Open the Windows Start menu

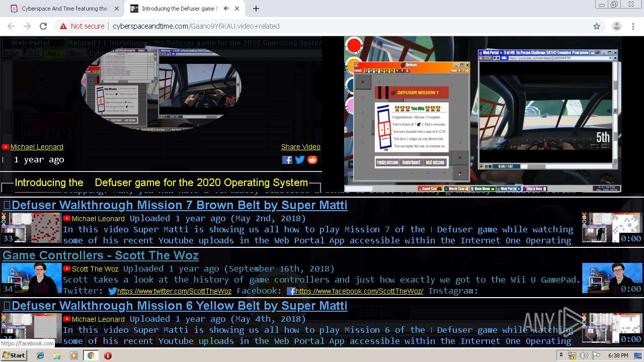click(x=14, y=355)
